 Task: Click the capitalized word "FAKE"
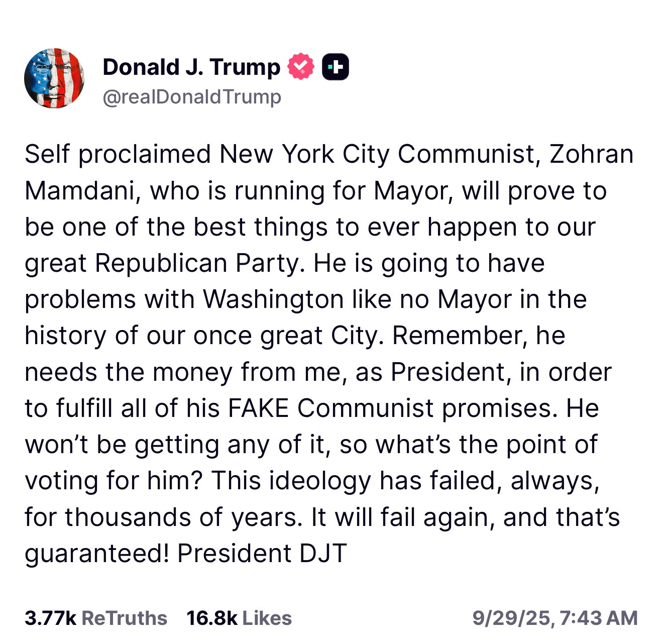click(258, 408)
